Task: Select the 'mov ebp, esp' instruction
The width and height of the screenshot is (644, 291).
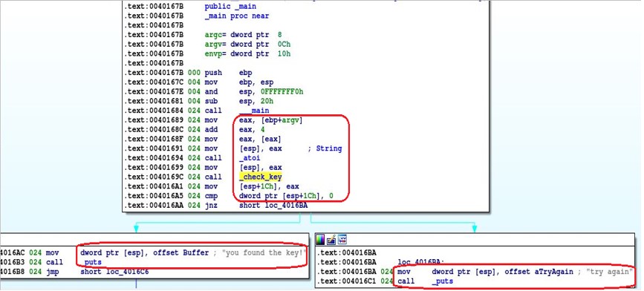Action: pos(239,82)
